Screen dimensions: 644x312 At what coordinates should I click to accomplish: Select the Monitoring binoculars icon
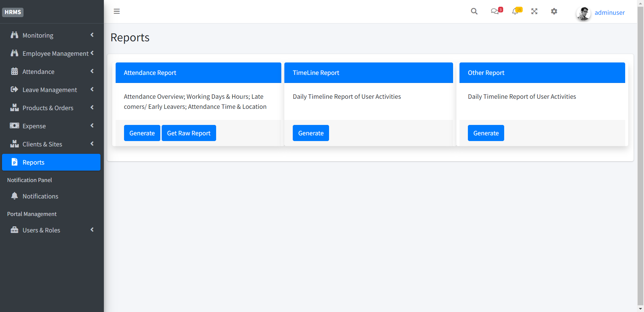point(14,35)
